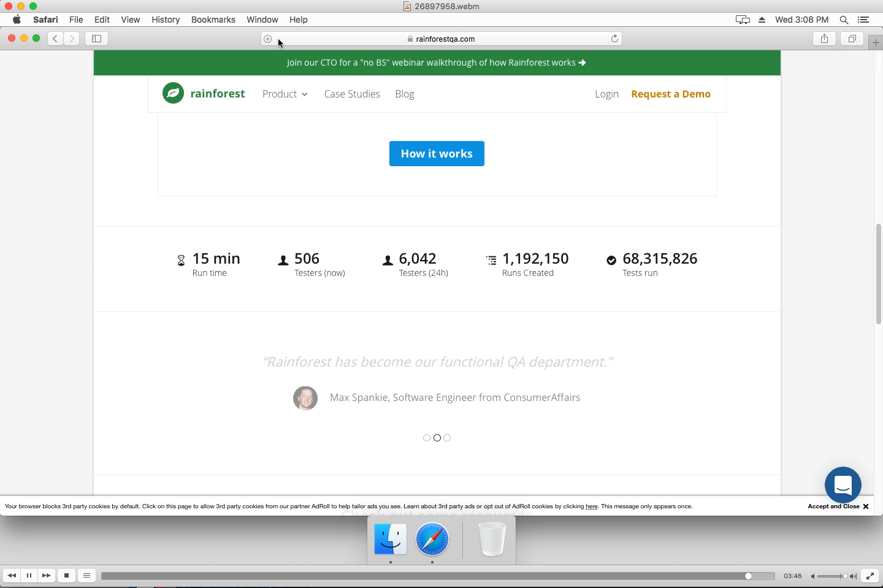The width and height of the screenshot is (883, 588).
Task: Fast forward the video player
Action: (x=47, y=576)
